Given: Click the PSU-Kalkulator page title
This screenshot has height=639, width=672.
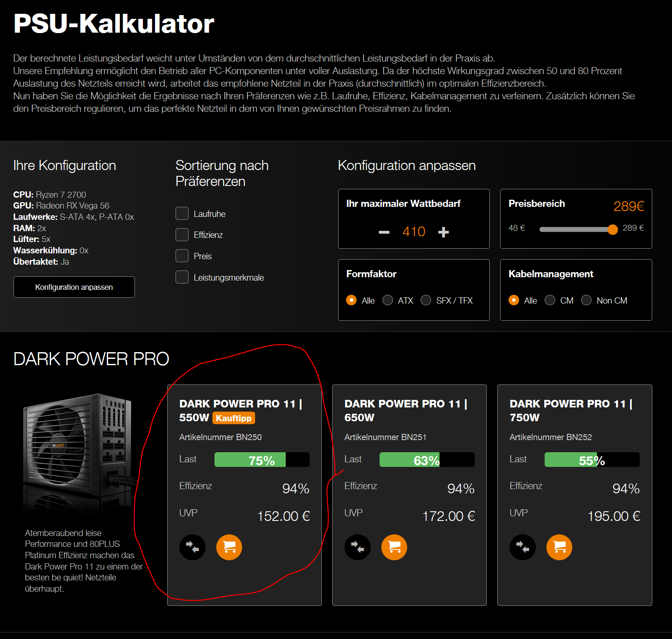Looking at the screenshot, I should pyautogui.click(x=114, y=23).
